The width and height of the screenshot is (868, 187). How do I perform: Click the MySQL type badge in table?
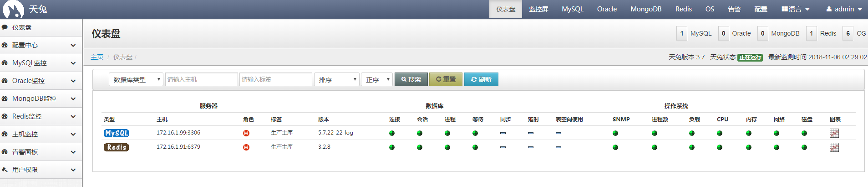point(117,133)
